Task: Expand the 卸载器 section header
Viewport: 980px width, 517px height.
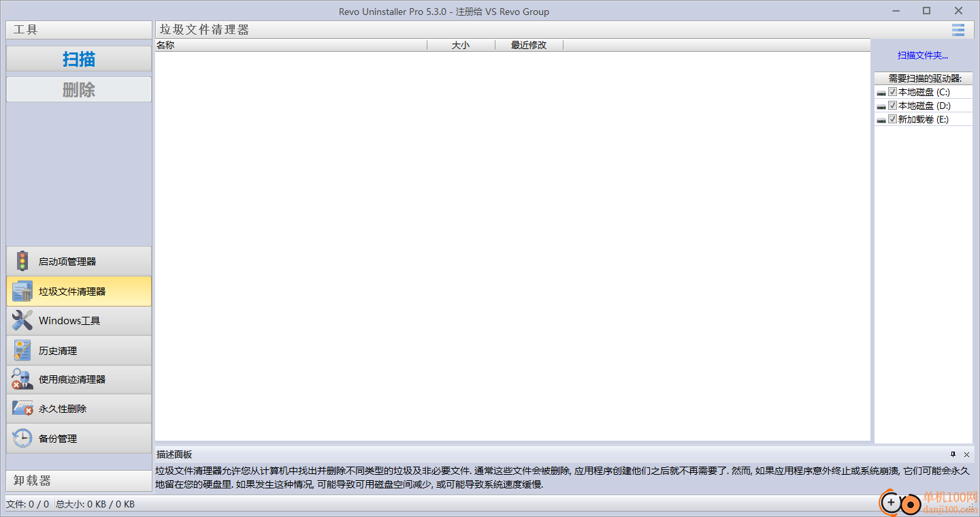Action: coord(79,480)
